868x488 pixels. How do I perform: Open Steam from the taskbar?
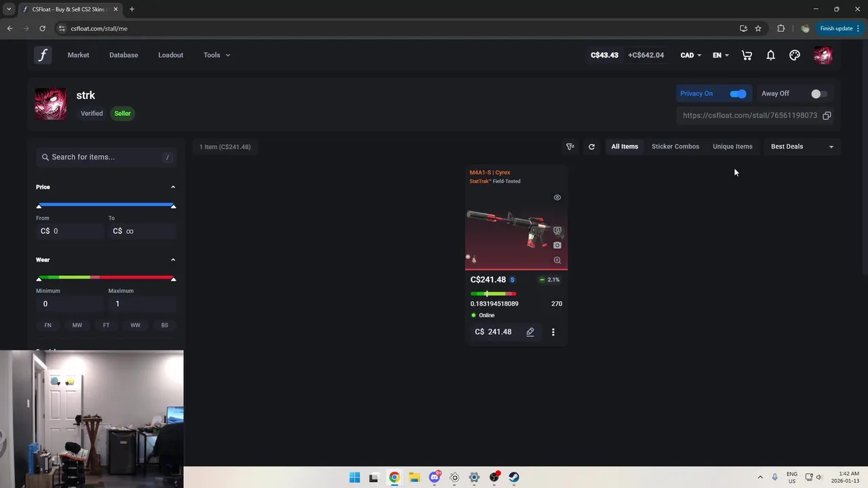tap(514, 477)
